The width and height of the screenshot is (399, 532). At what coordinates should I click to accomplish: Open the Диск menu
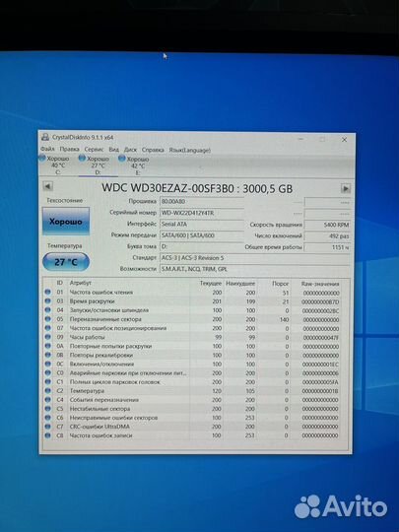(x=130, y=150)
